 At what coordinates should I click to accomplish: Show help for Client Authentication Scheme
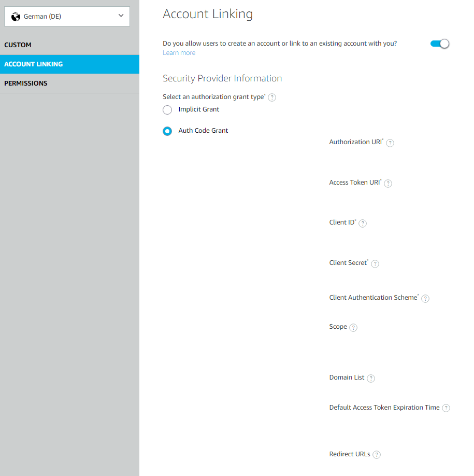[425, 299]
